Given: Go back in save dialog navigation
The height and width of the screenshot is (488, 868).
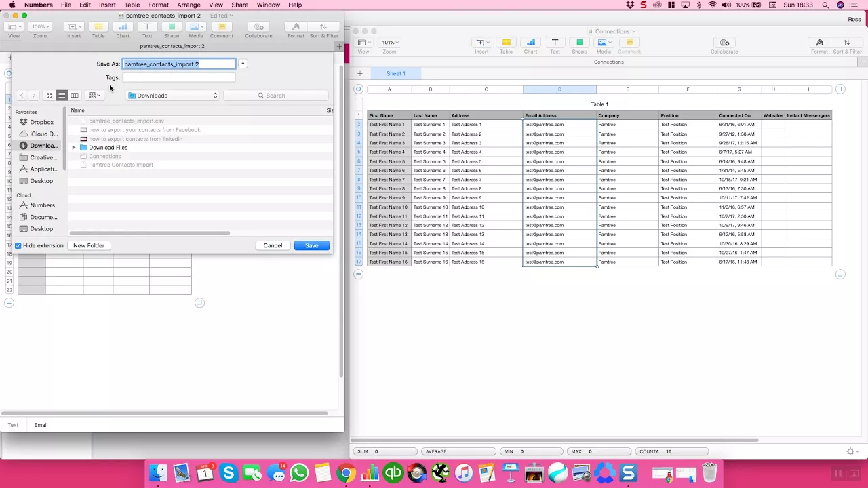Looking at the screenshot, I should click(x=22, y=96).
